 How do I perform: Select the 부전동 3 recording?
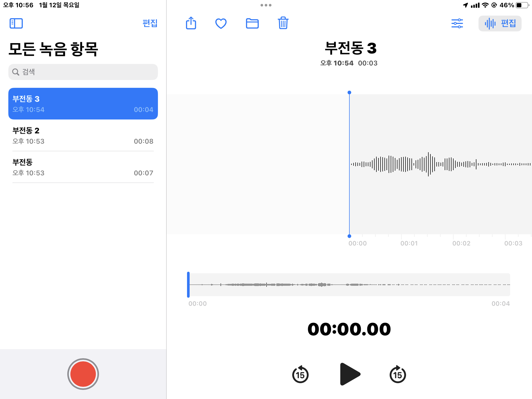pyautogui.click(x=83, y=104)
